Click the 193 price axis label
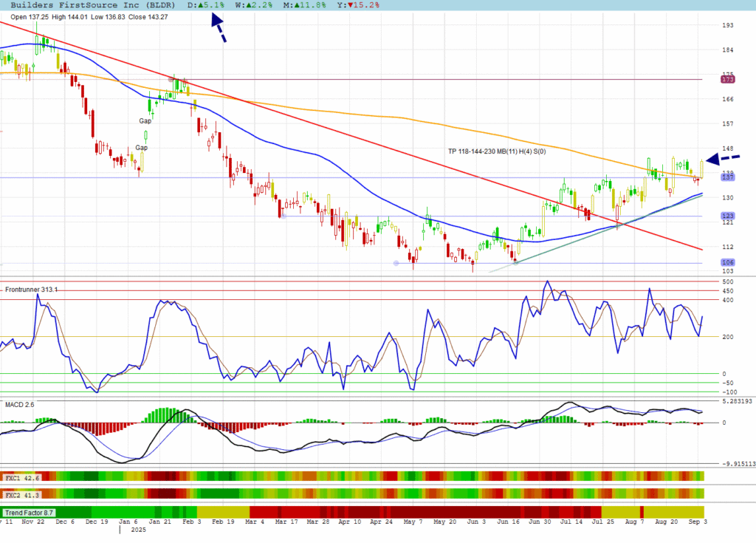The height and width of the screenshot is (543, 756). pos(727,25)
